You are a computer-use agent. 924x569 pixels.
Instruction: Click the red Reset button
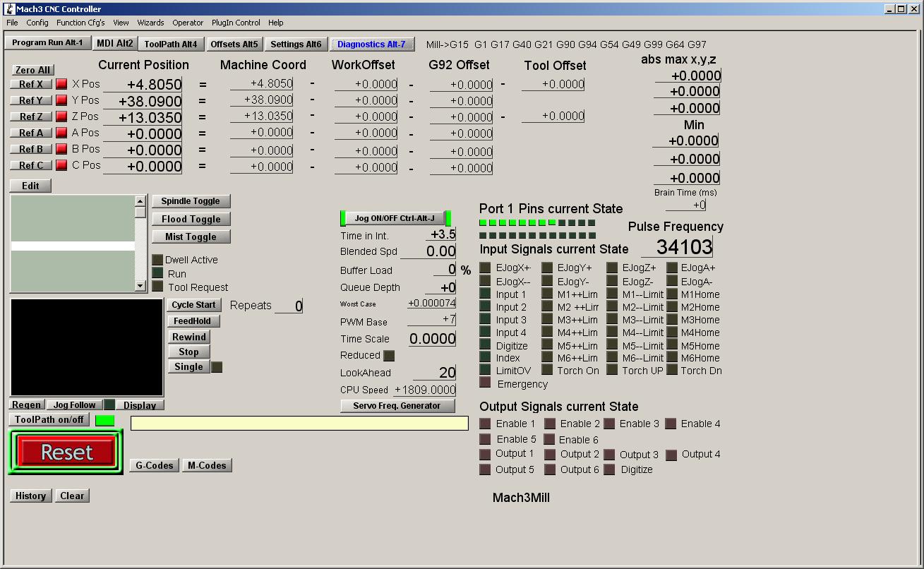(x=66, y=452)
